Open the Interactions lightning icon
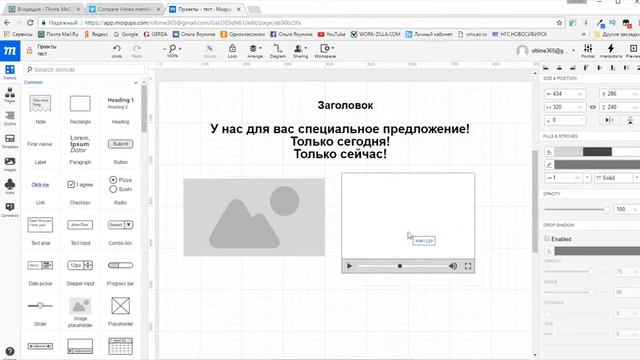The width and height of the screenshot is (640, 360). tap(611, 51)
